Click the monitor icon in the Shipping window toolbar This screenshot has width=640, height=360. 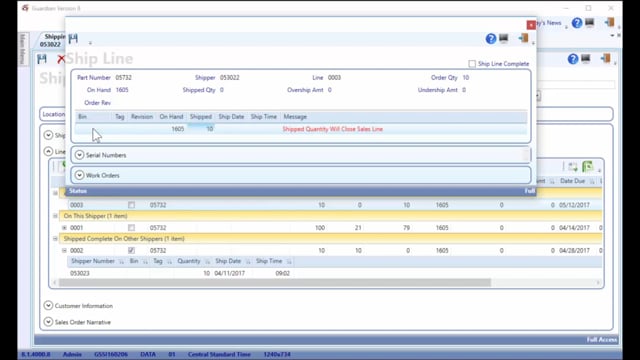click(x=586, y=59)
